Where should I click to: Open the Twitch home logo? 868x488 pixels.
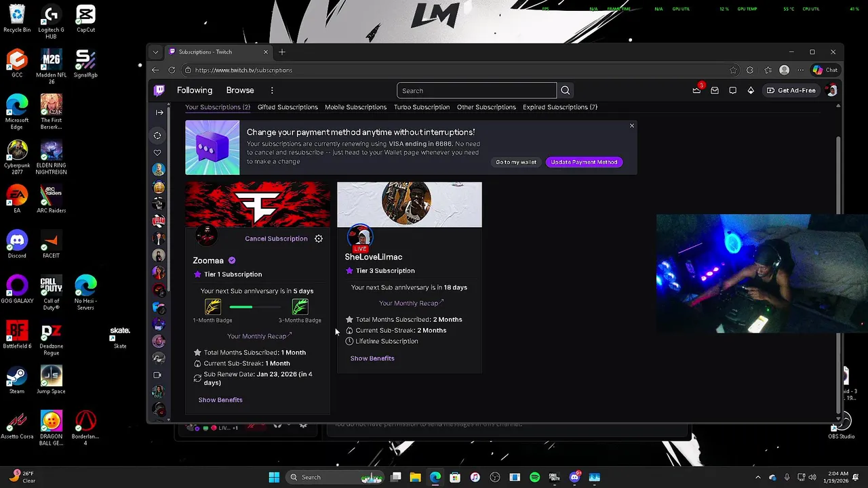(x=159, y=90)
